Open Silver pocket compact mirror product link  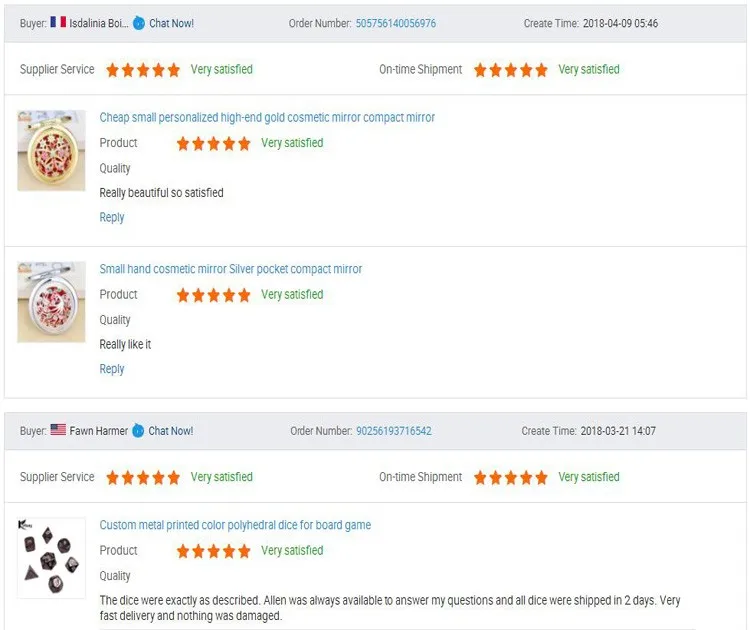point(231,269)
